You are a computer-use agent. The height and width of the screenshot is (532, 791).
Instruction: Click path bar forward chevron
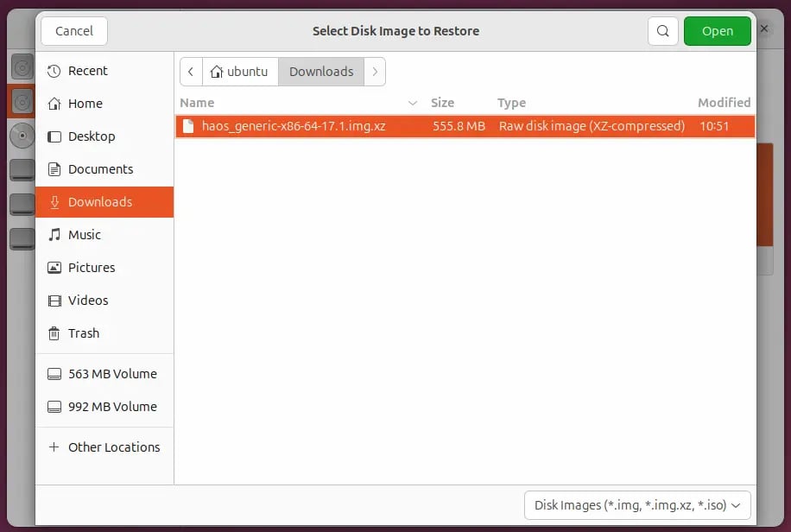375,72
